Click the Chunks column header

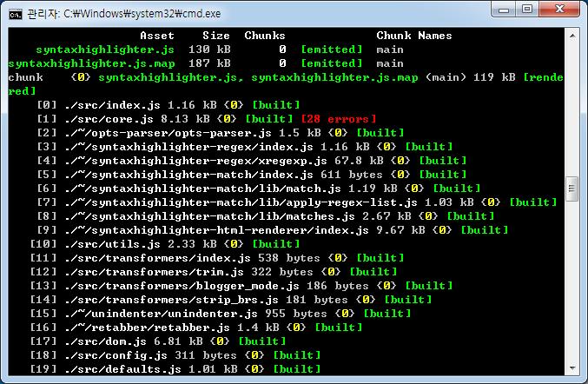(265, 36)
